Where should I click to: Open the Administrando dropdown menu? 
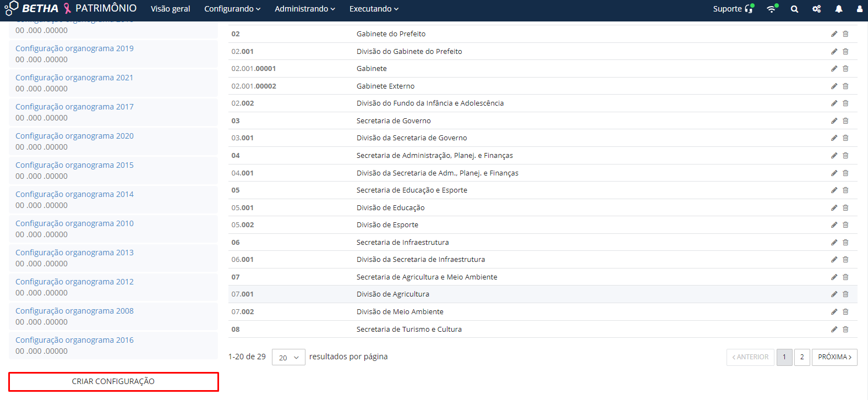305,9
